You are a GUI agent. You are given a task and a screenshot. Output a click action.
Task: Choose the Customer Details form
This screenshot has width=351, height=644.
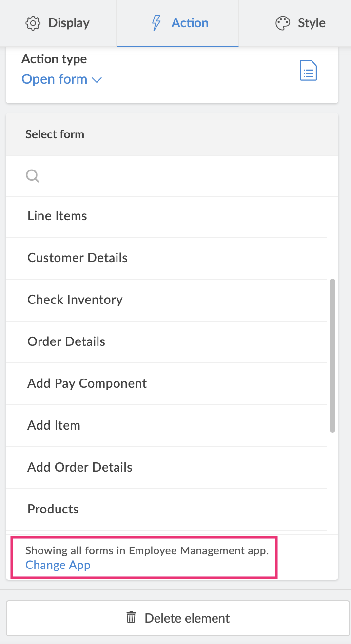click(78, 258)
